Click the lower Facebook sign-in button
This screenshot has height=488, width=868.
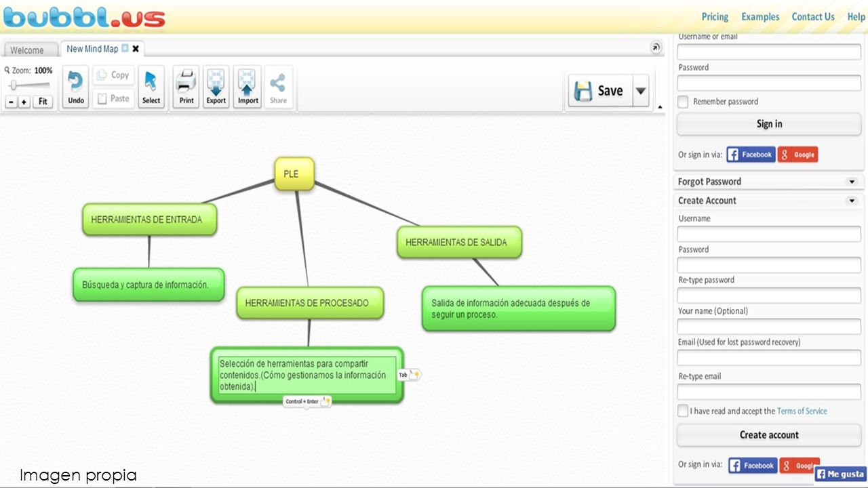[753, 466]
